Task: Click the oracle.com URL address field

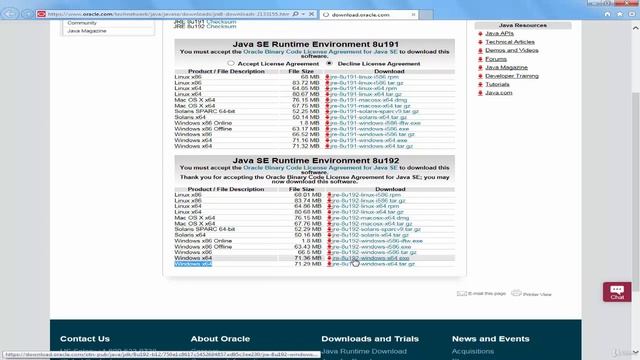Action: click(x=168, y=14)
